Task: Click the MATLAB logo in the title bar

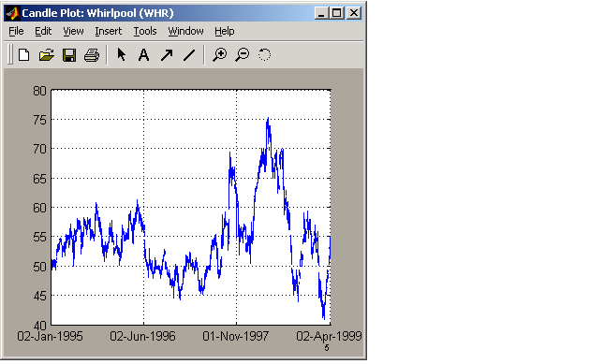Action: tap(13, 13)
